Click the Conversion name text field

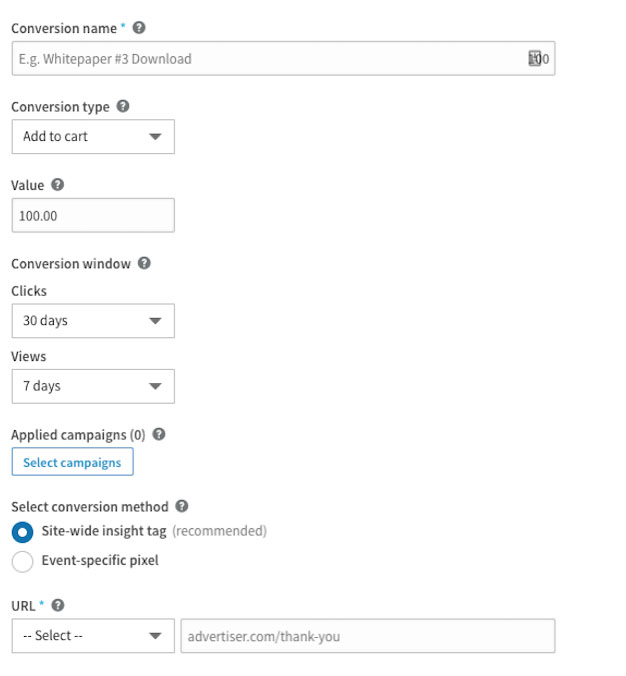(x=270, y=59)
